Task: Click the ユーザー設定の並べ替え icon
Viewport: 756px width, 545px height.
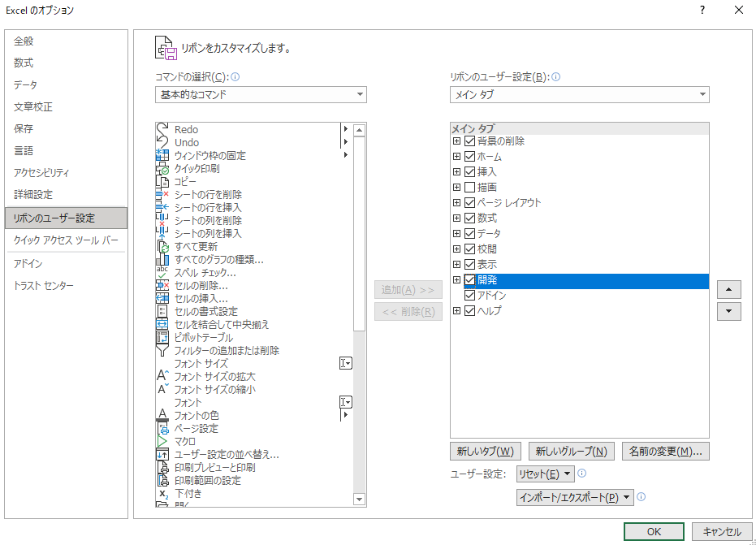Action: pyautogui.click(x=162, y=454)
